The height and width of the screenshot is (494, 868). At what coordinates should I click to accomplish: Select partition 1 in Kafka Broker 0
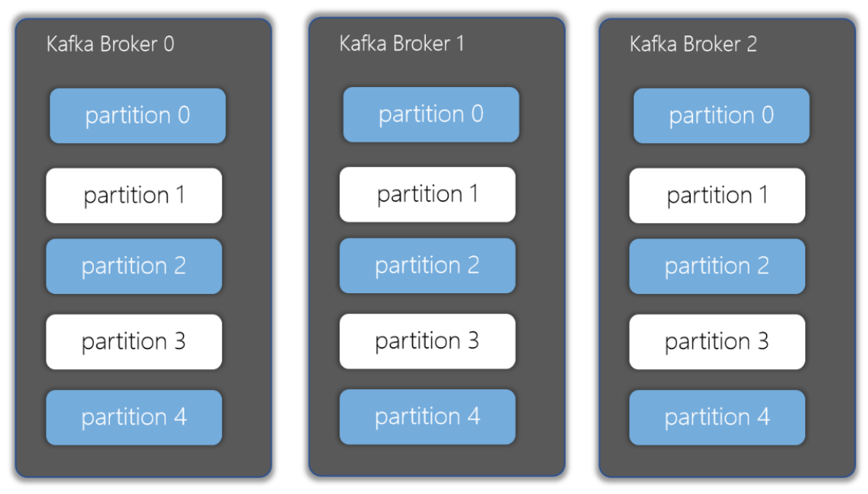point(134,196)
